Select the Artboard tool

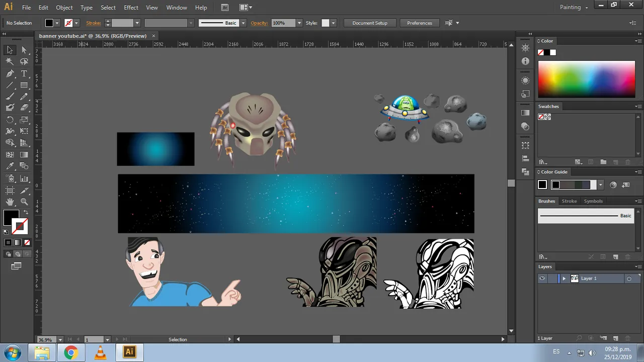click(x=10, y=190)
